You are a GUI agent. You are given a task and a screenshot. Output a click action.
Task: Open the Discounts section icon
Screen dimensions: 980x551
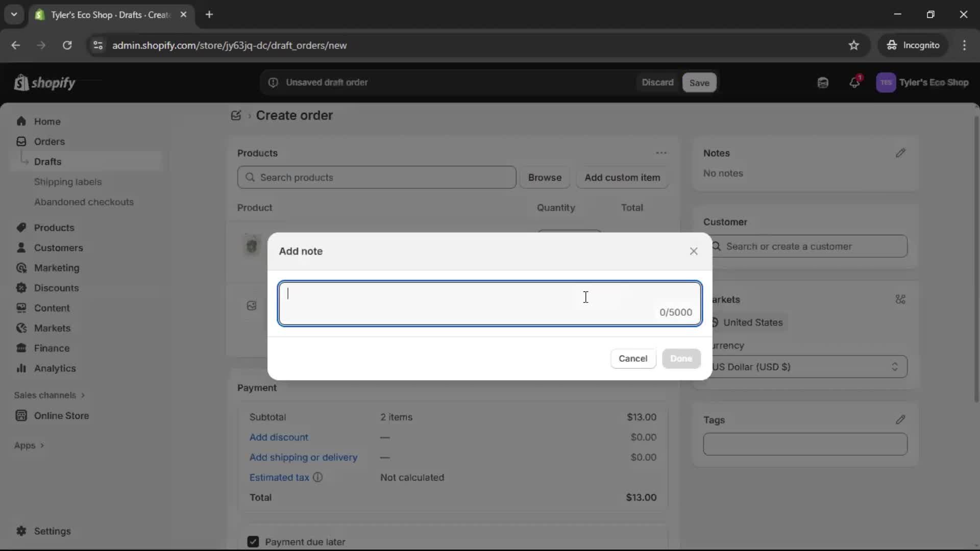click(21, 288)
